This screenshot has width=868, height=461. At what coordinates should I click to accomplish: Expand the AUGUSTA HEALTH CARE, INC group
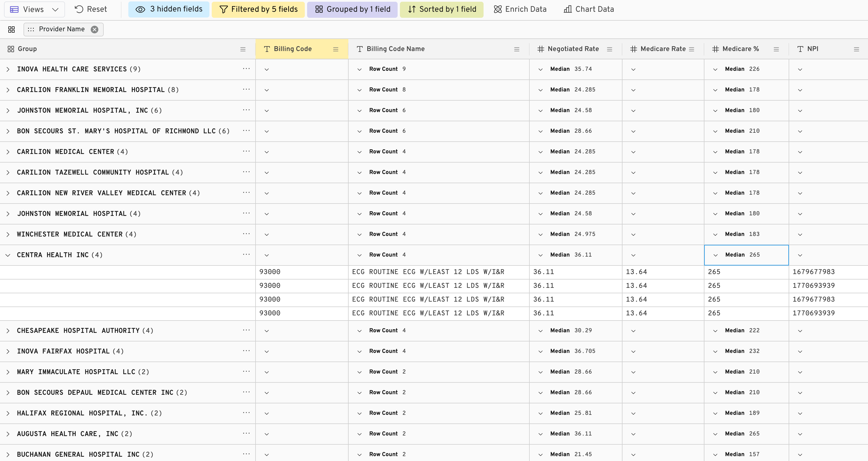(x=8, y=434)
